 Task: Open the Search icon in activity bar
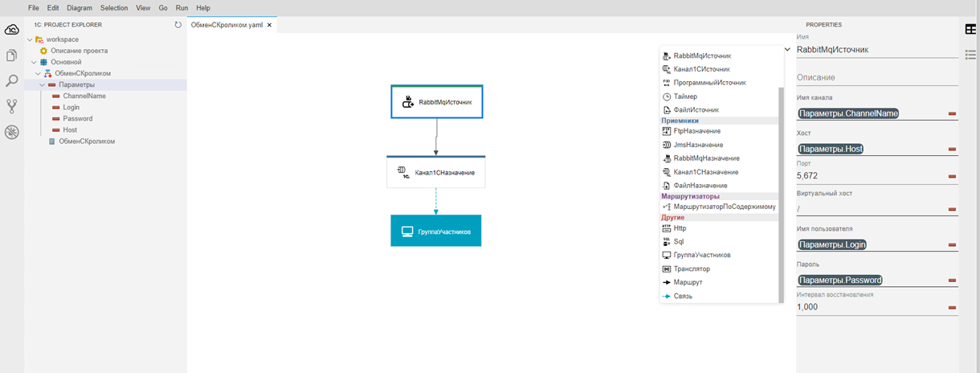pyautogui.click(x=11, y=81)
